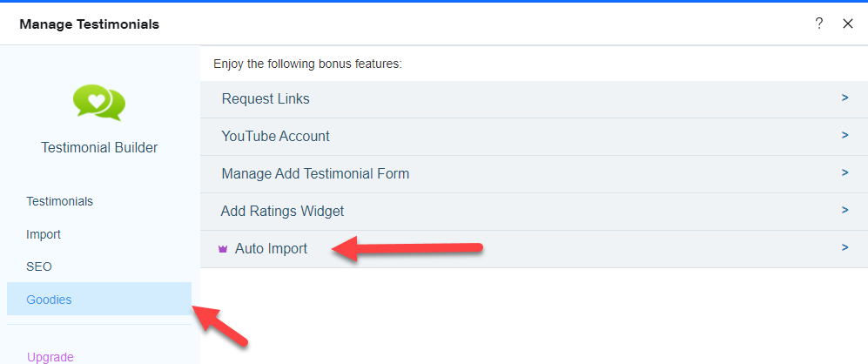Image resolution: width=868 pixels, height=364 pixels.
Task: Select the Goodies sidebar item
Action: [99, 300]
